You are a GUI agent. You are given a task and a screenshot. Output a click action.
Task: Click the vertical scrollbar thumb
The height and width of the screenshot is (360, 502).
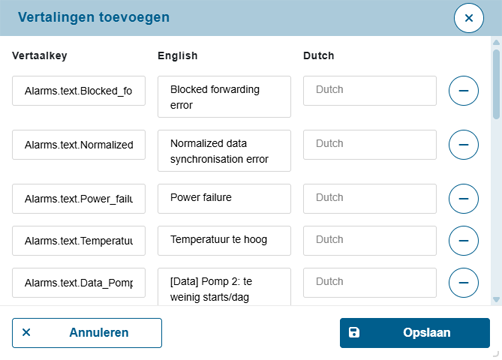[496, 84]
